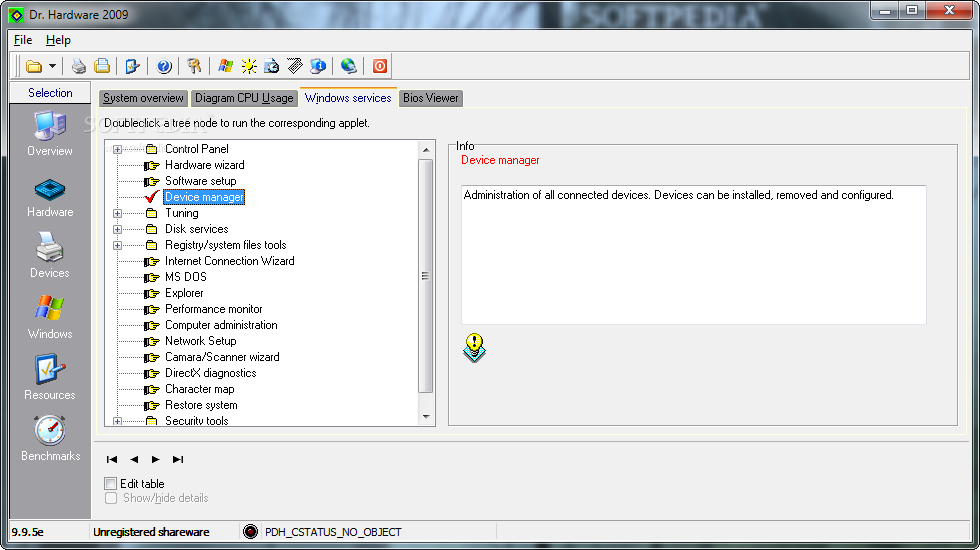Screen dimensions: 980x550
Task: Expand the Disk services tree node
Action: pyautogui.click(x=117, y=229)
